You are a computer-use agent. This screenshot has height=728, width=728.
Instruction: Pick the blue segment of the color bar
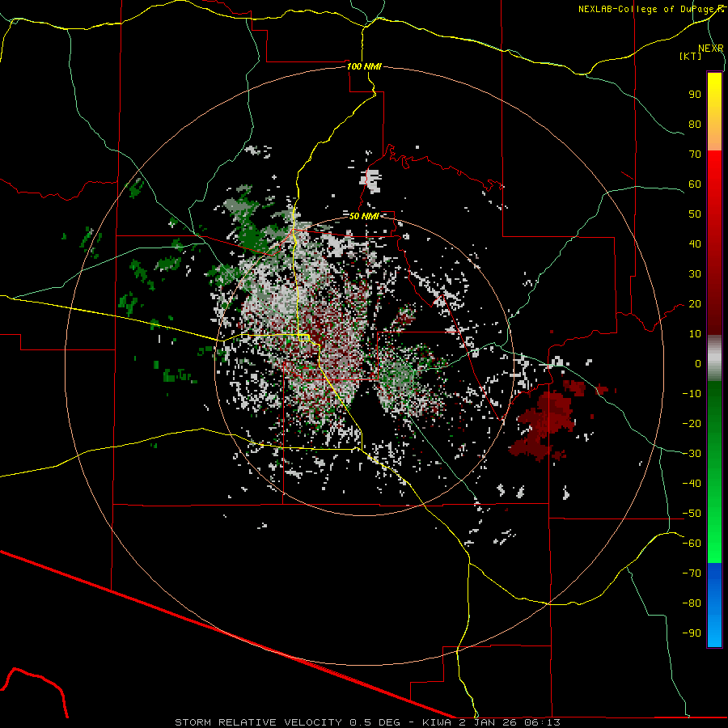[714, 605]
